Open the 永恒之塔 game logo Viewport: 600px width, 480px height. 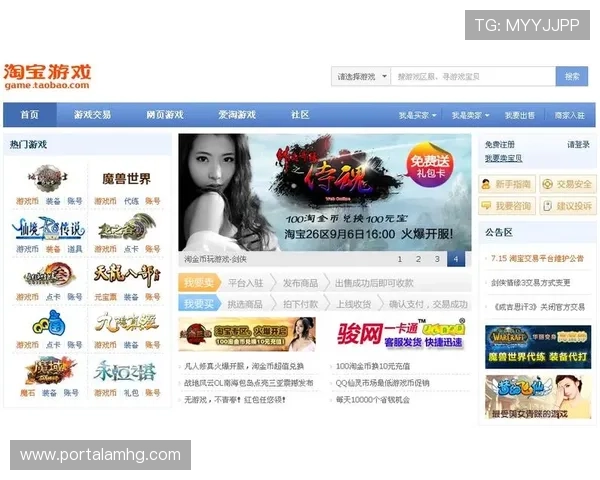125,371
